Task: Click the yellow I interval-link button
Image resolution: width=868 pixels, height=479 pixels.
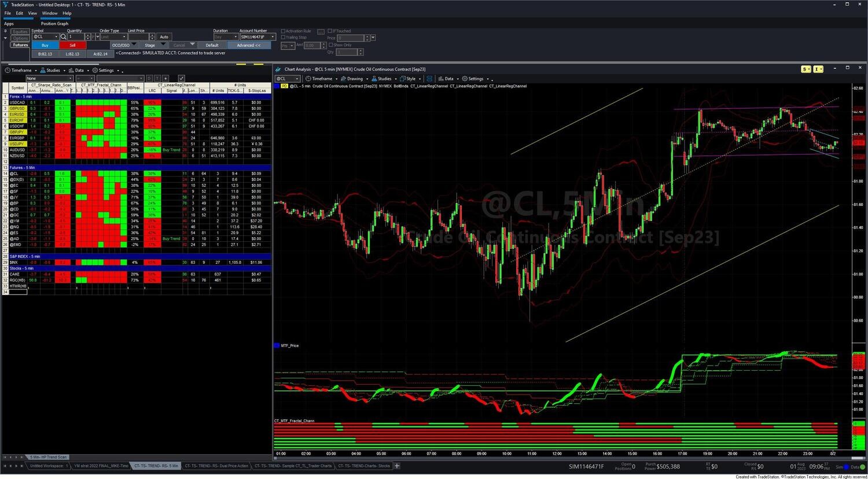Action: point(818,69)
